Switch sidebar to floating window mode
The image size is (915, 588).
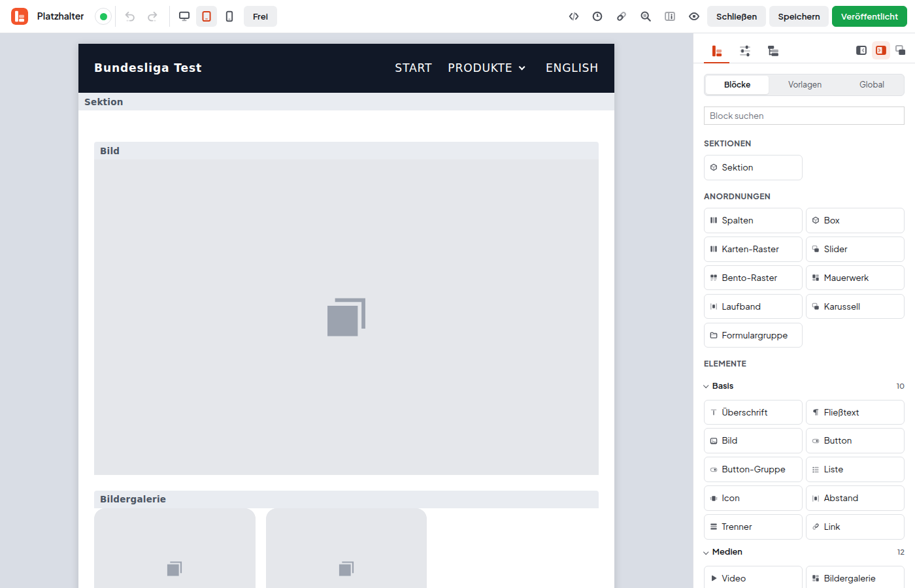tap(901, 50)
